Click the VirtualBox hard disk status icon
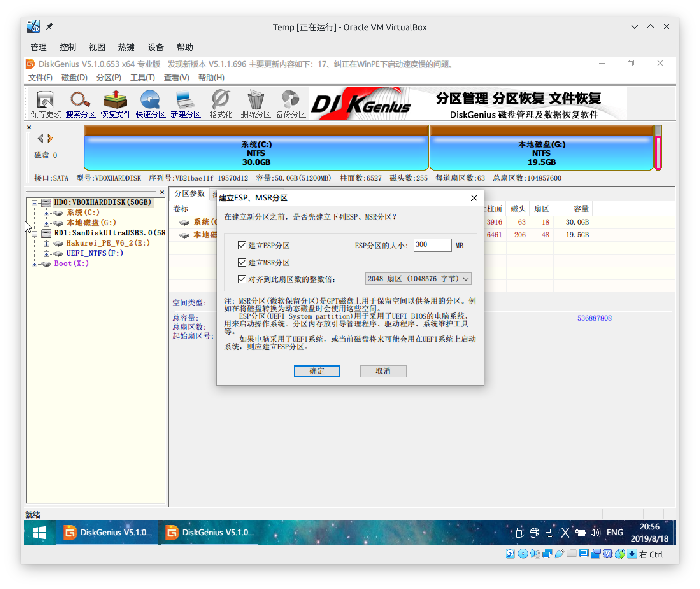Image resolution: width=700 pixels, height=589 pixels. pos(510,554)
